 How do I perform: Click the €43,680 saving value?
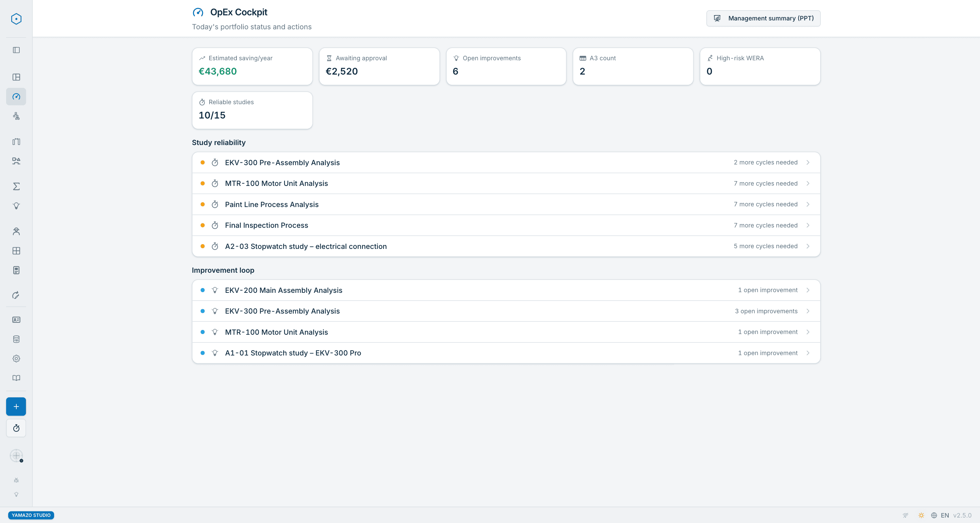coord(218,72)
